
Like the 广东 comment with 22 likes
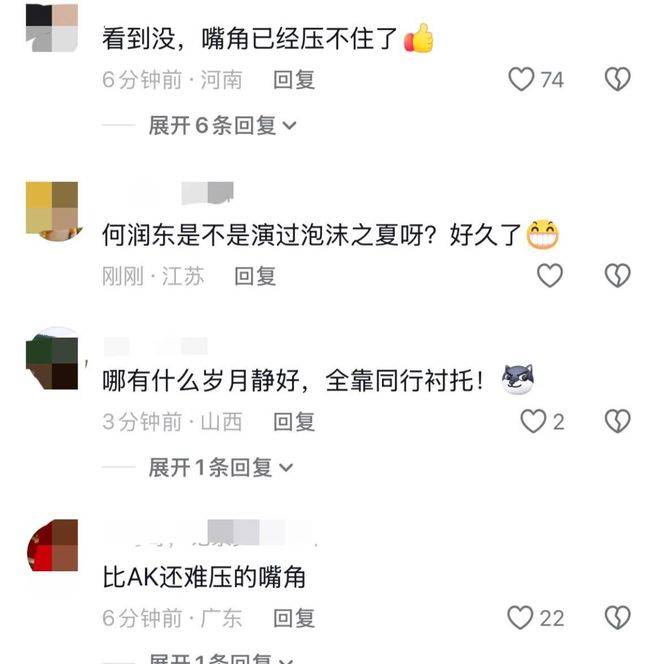coord(520,617)
